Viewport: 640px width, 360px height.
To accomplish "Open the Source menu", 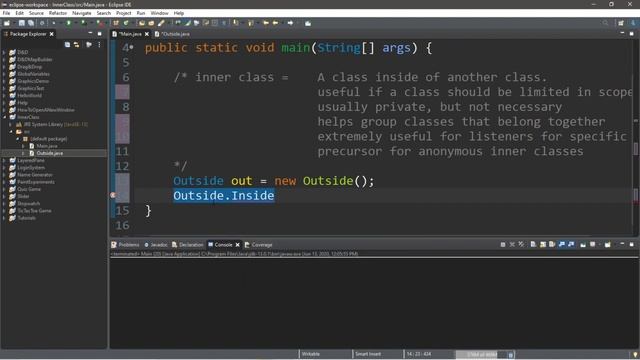I will tap(36, 13).
